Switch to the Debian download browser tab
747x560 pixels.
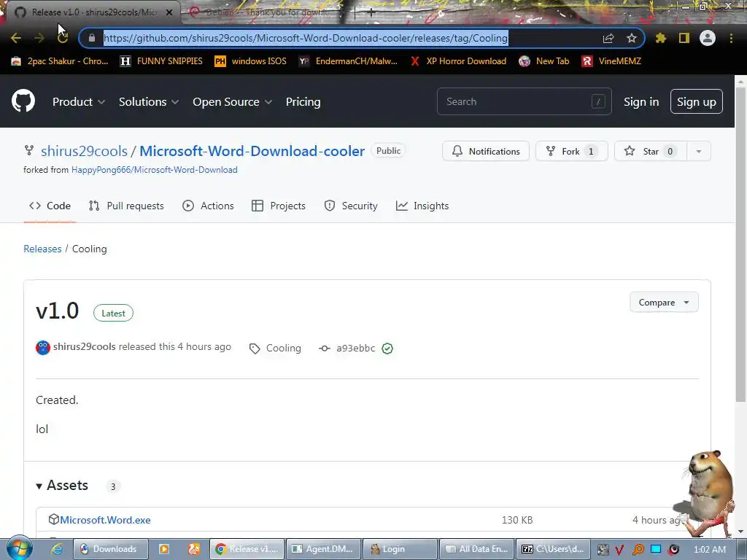pyautogui.click(x=265, y=12)
